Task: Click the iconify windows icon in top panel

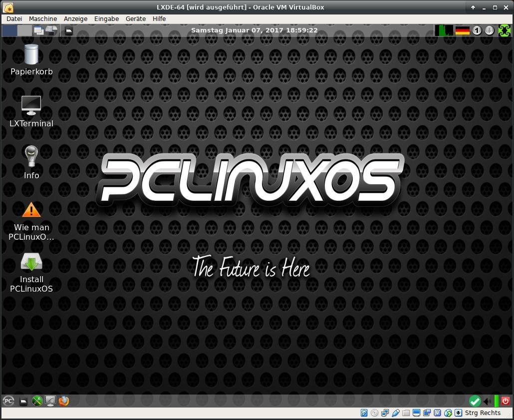Action: (x=39, y=30)
